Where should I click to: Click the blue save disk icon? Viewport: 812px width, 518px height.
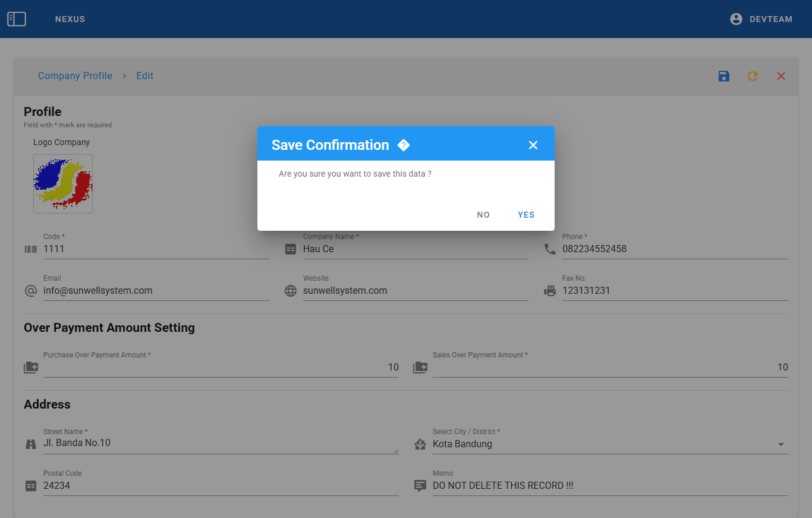tap(724, 76)
